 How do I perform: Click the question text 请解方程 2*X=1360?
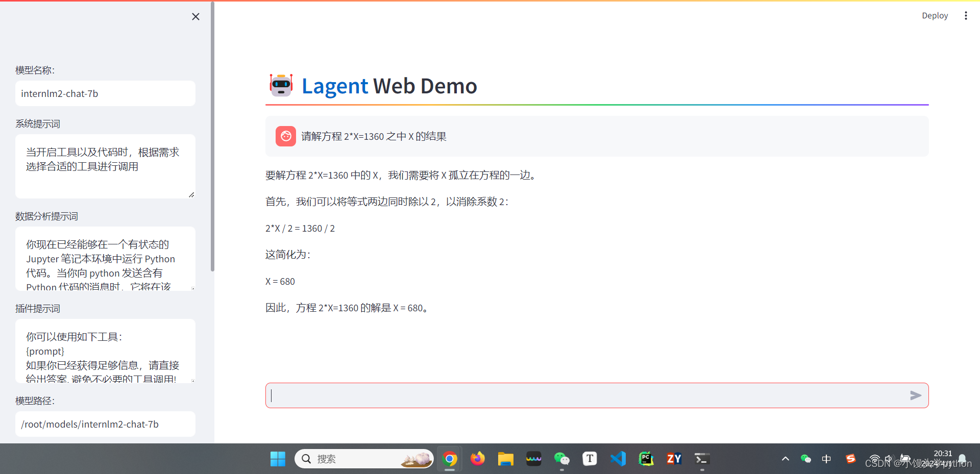pos(374,136)
